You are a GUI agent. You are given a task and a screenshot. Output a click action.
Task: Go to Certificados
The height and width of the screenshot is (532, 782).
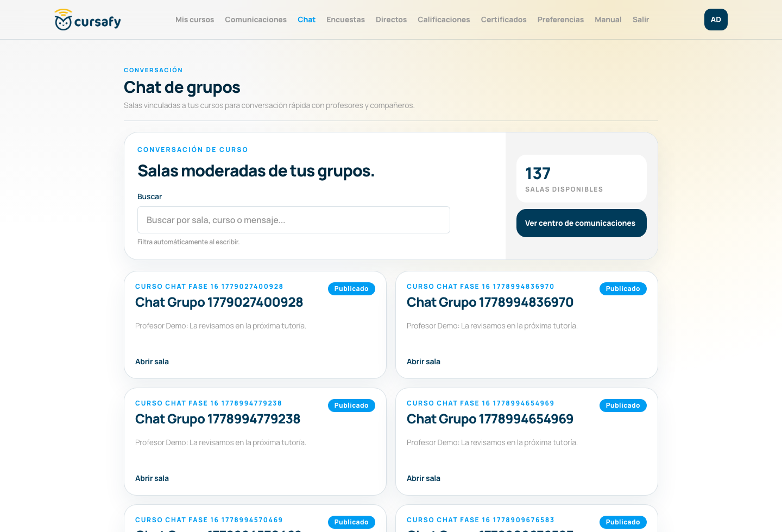(503, 20)
